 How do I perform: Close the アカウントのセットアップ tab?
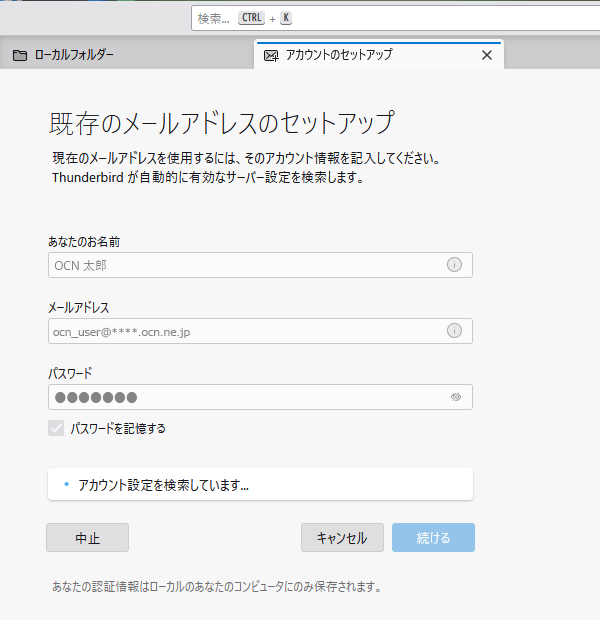[x=487, y=55]
